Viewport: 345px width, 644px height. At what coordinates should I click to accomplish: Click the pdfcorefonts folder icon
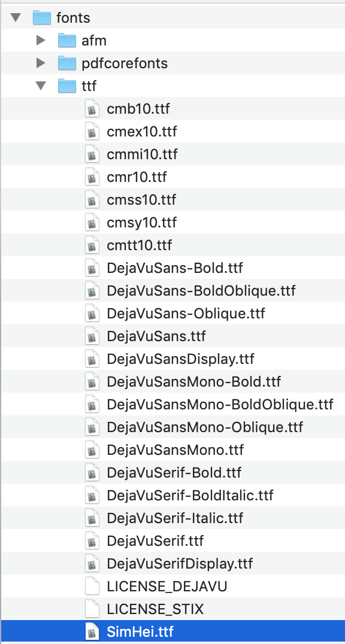66,63
